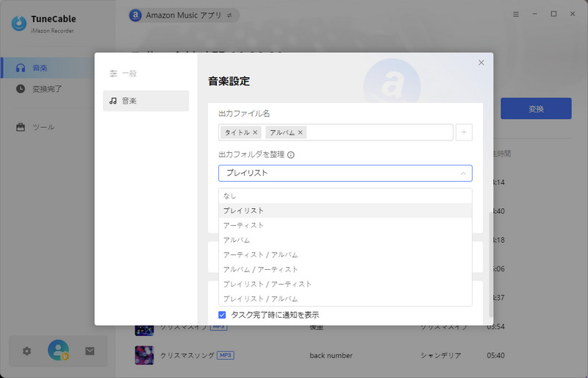Select the アーティスト / アルバム option
Viewport: 588px width, 378px height.
pyautogui.click(x=345, y=254)
